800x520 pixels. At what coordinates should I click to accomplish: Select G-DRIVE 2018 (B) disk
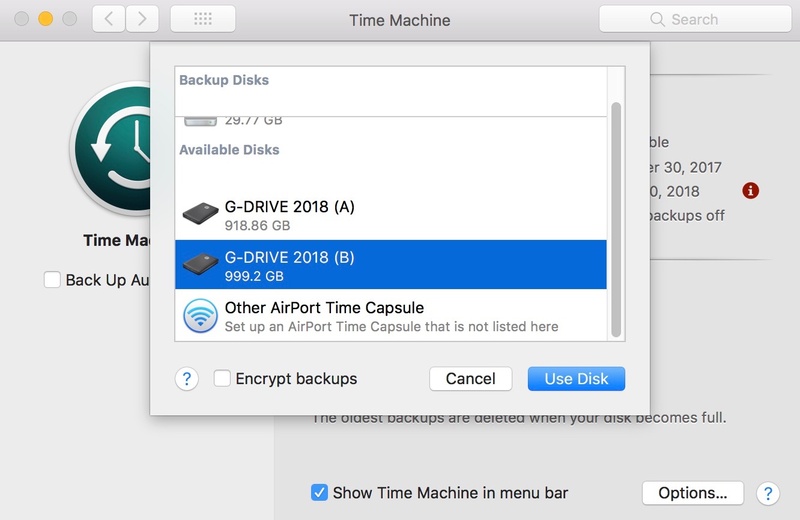tap(391, 264)
